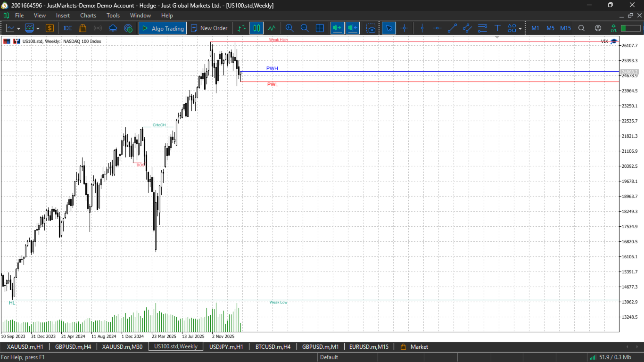The height and width of the screenshot is (362, 644).
Task: Expand the indicators list dropdown arrow
Action: (38, 29)
